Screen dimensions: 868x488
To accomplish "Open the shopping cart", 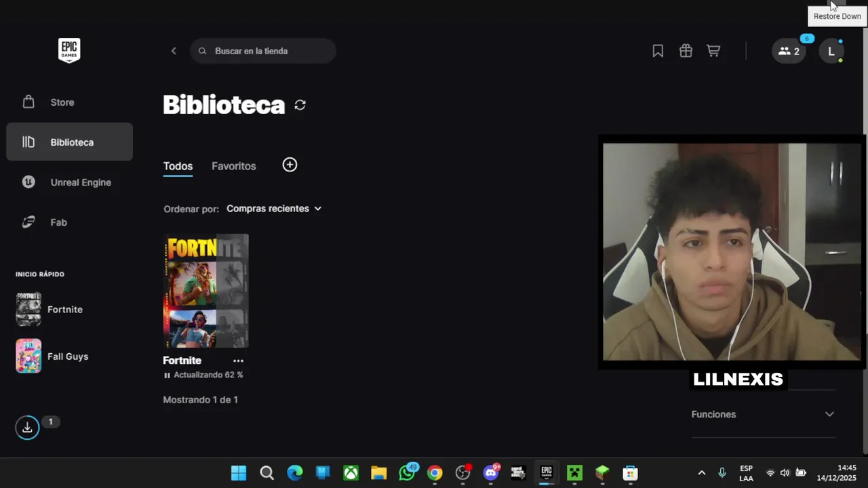I will tap(713, 51).
